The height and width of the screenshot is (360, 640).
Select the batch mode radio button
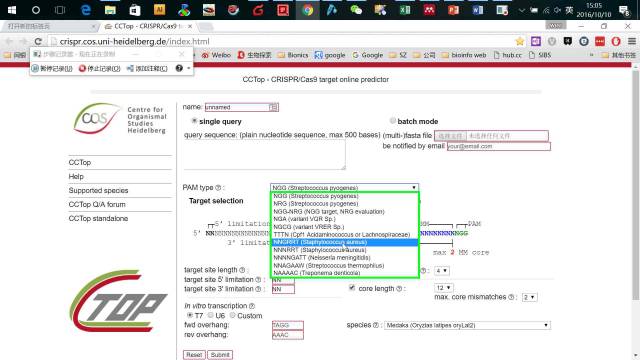[x=393, y=121]
